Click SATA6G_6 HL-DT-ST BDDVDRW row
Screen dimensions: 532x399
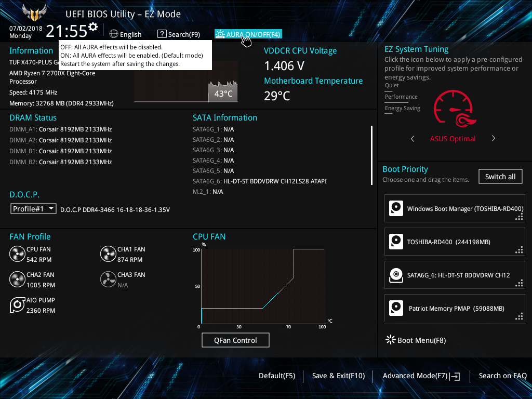(260, 181)
